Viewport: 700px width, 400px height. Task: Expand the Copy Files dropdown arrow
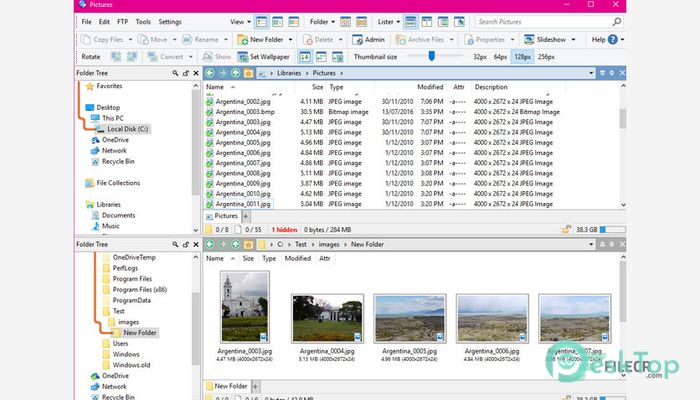click(130, 40)
